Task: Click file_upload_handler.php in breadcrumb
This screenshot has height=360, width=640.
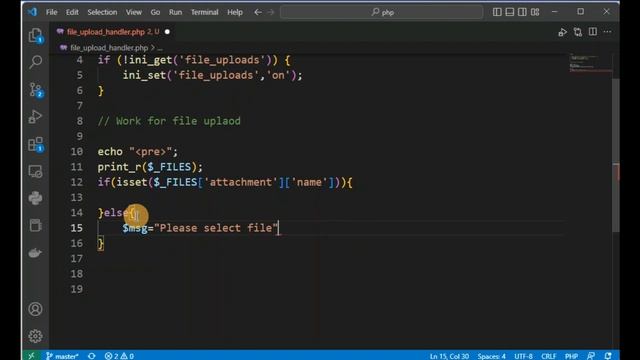Action: tap(109, 48)
